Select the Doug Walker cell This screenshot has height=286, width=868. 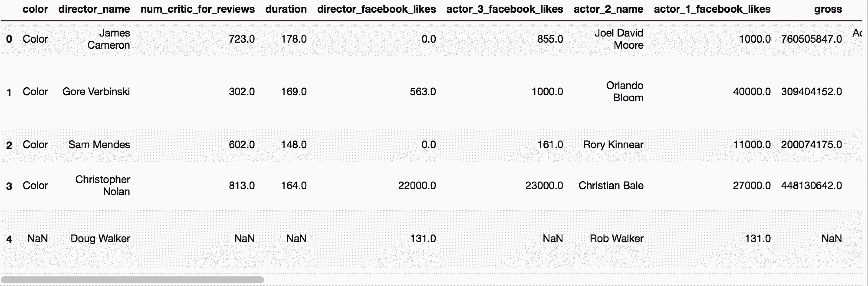[x=100, y=239]
